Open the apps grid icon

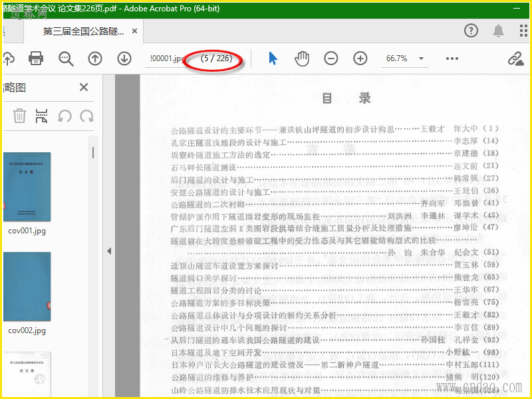524,31
